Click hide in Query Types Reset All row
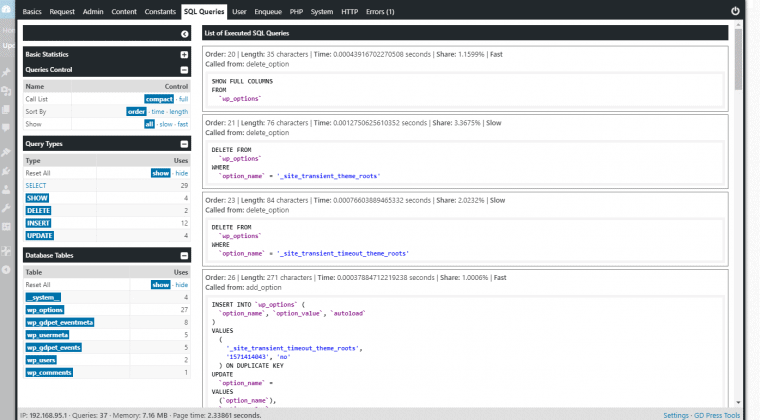This screenshot has width=760, height=420. click(x=182, y=173)
